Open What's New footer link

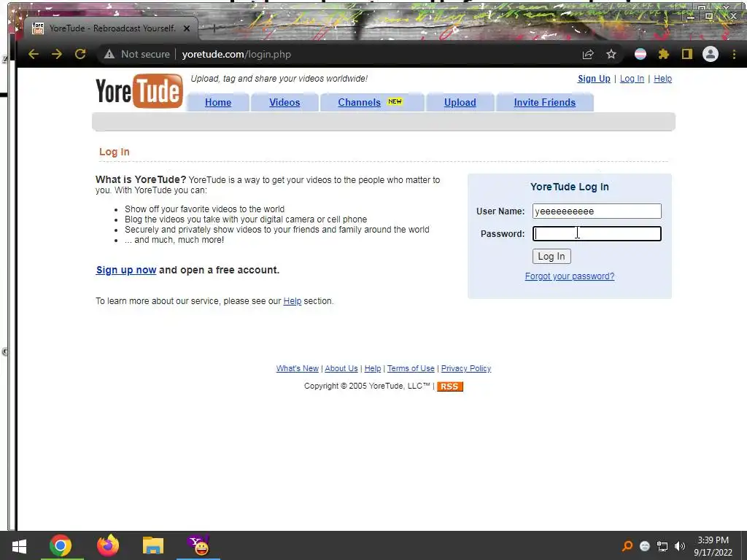click(x=298, y=368)
